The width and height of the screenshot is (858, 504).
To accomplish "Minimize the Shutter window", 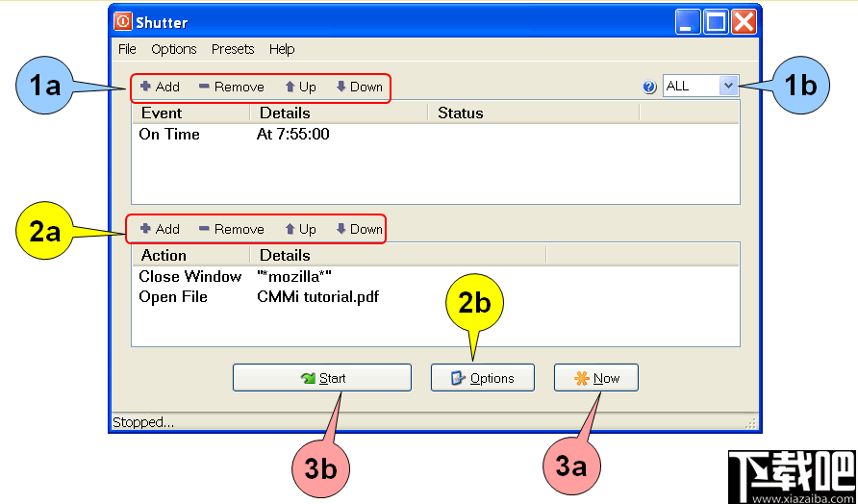I will (x=688, y=22).
